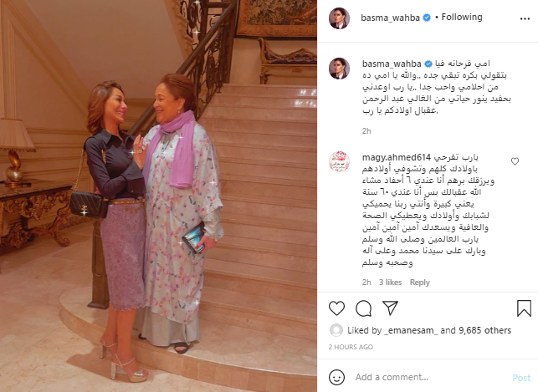Open the three-dot more options menu

pyautogui.click(x=525, y=19)
